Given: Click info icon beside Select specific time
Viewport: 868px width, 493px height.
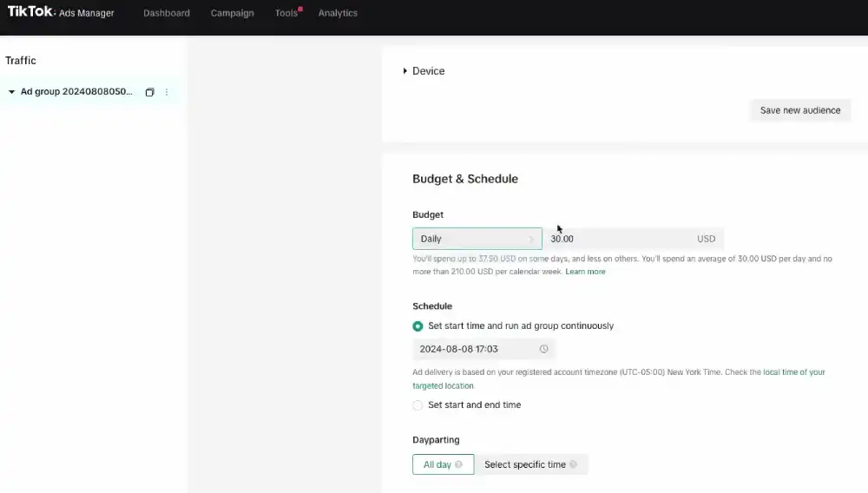Looking at the screenshot, I should [573, 464].
